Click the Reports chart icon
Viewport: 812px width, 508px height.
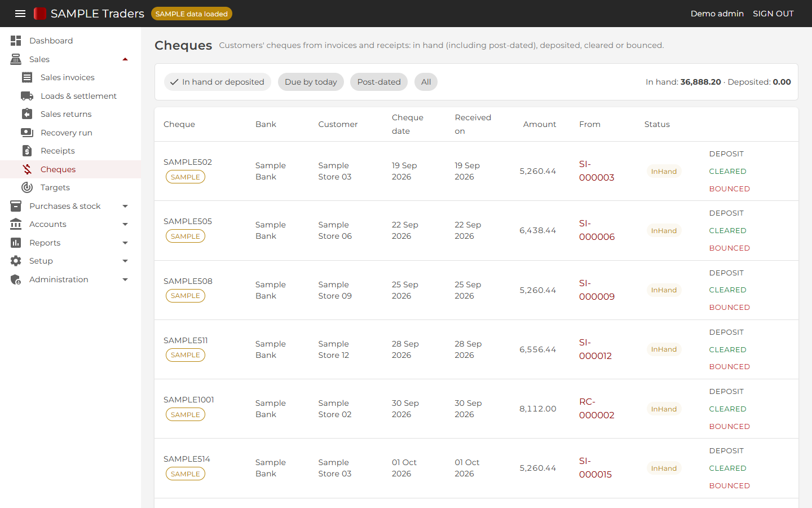tap(16, 243)
